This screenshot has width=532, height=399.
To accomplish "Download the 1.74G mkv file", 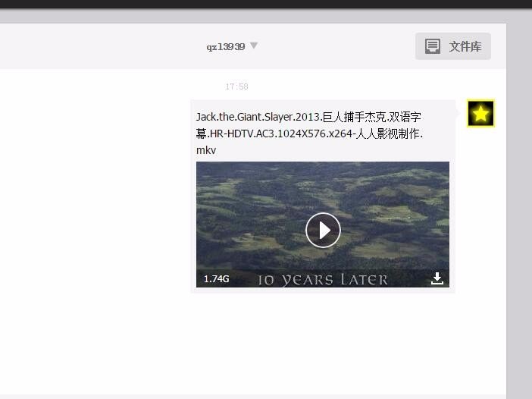I will click(x=437, y=278).
